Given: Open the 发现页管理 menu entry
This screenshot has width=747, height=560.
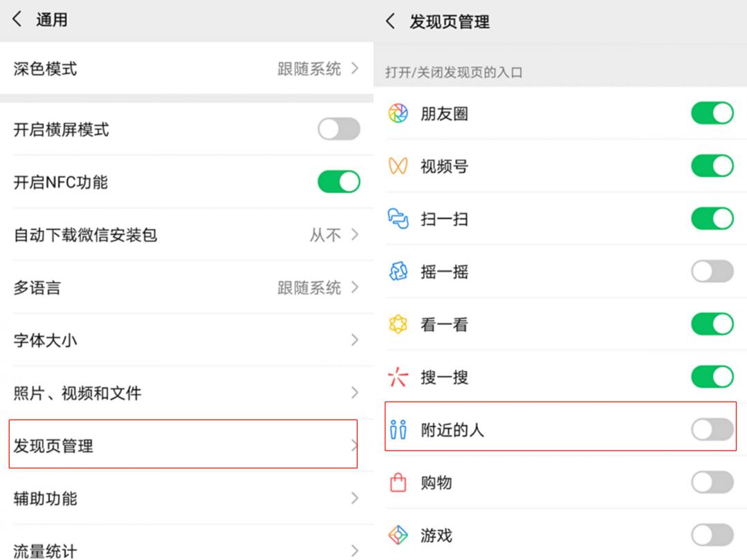Looking at the screenshot, I should (183, 444).
